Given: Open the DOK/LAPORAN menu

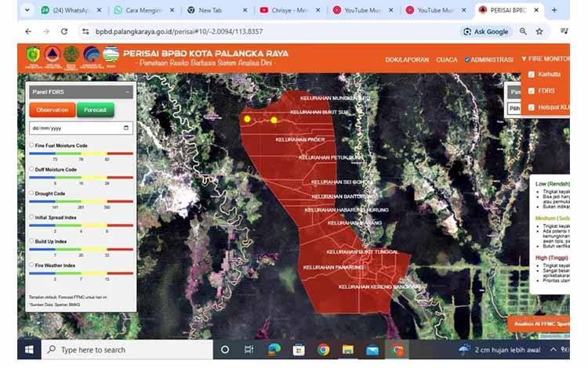Looking at the screenshot, I should pos(407,60).
